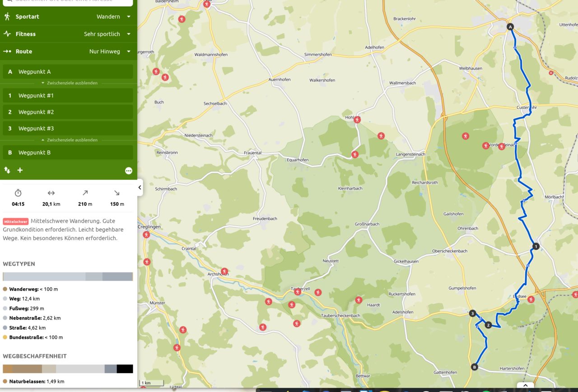
Task: Click map marker B at route end
Action: click(x=474, y=367)
